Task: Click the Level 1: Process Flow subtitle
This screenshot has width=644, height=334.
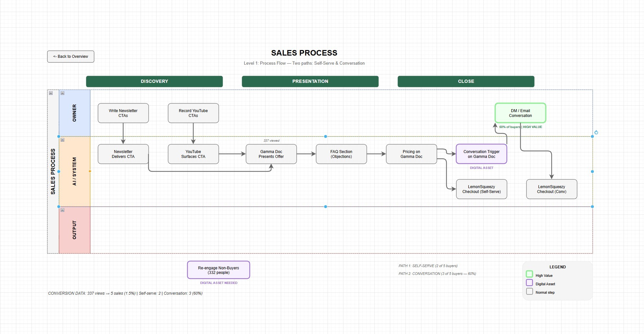Action: point(304,63)
